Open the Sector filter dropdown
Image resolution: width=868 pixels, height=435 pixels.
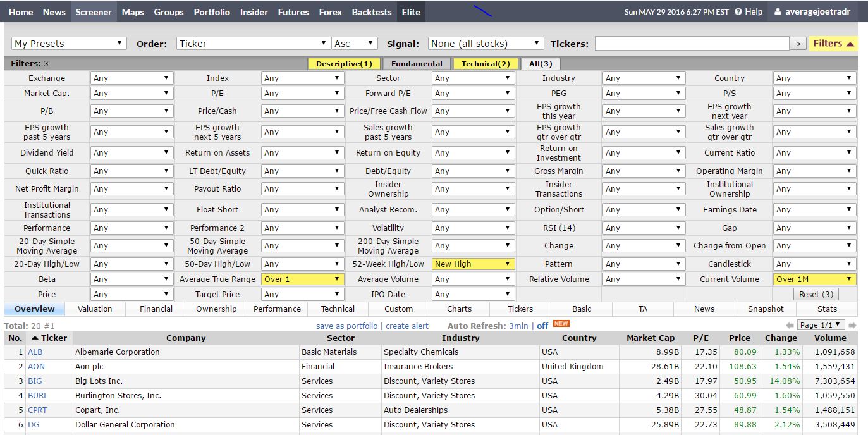(473, 78)
